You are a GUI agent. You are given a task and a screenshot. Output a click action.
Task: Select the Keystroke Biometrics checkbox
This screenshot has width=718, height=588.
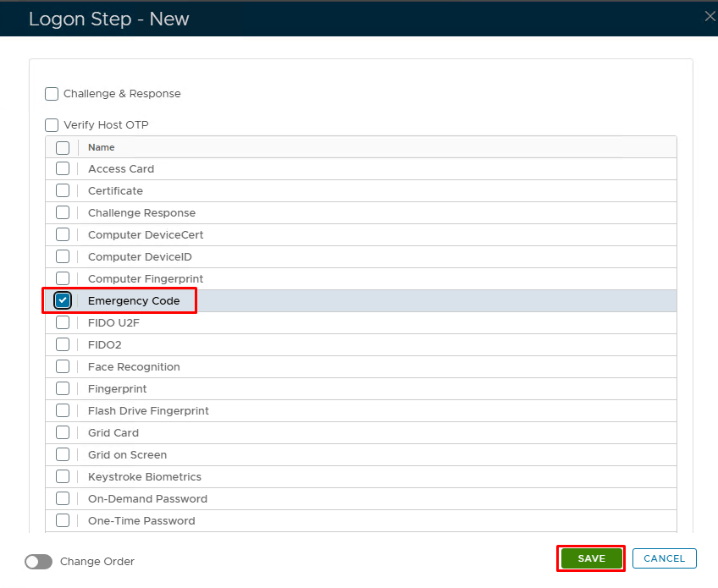tap(63, 477)
